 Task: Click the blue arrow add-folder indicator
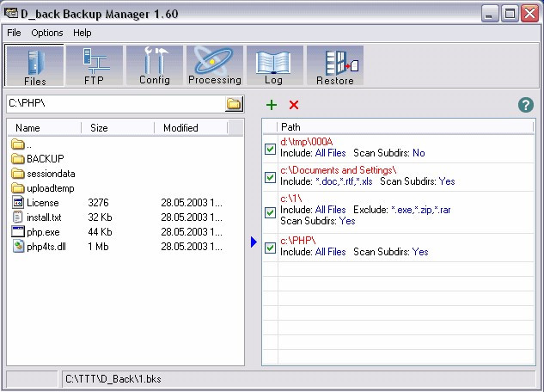click(254, 242)
